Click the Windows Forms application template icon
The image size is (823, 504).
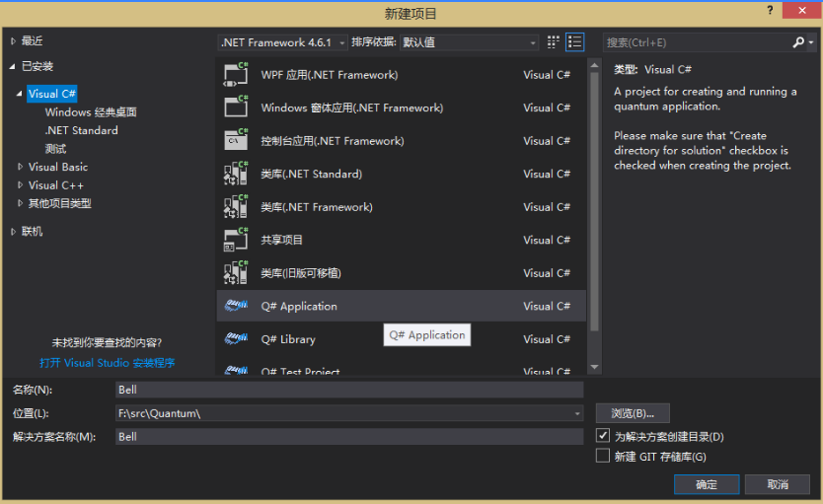236,108
